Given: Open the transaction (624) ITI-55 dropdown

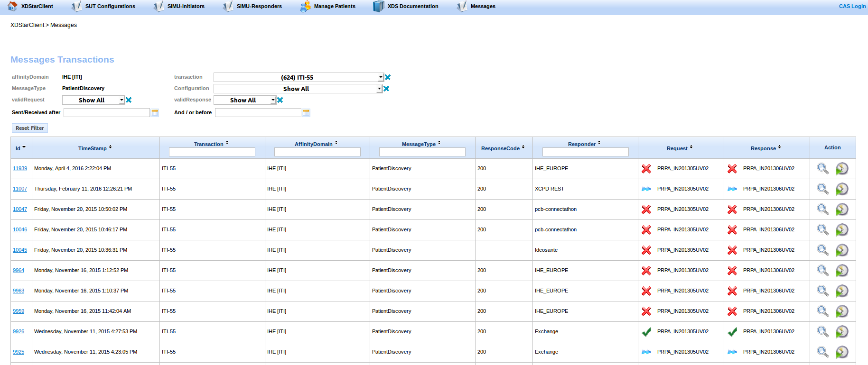Looking at the screenshot, I should point(299,77).
